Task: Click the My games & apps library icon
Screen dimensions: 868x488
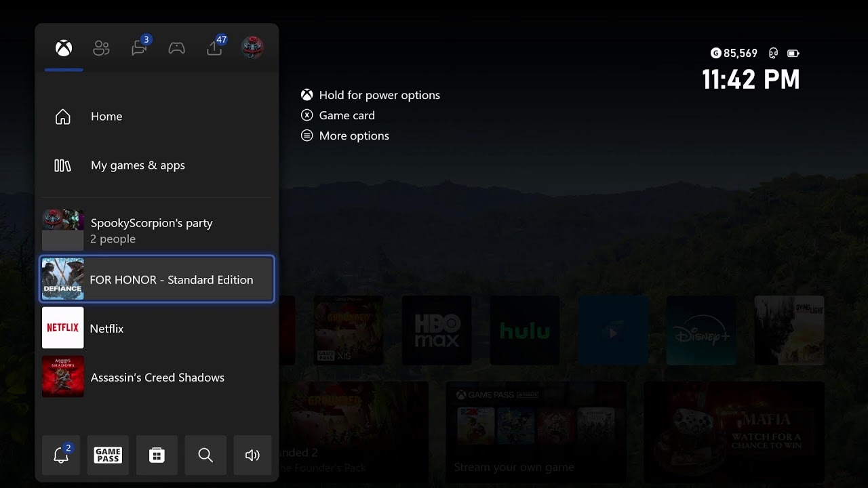Action: [x=62, y=165]
